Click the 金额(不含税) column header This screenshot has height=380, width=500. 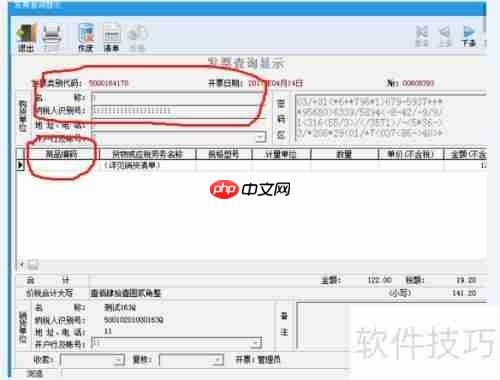click(466, 154)
